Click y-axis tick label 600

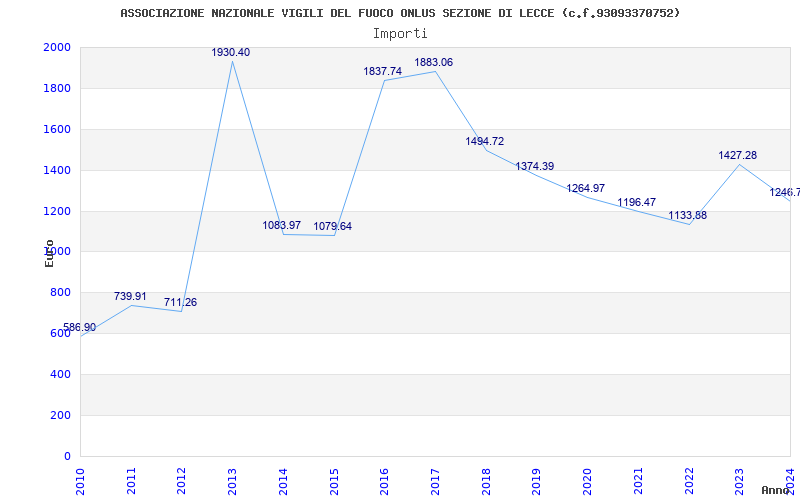click(x=60, y=333)
